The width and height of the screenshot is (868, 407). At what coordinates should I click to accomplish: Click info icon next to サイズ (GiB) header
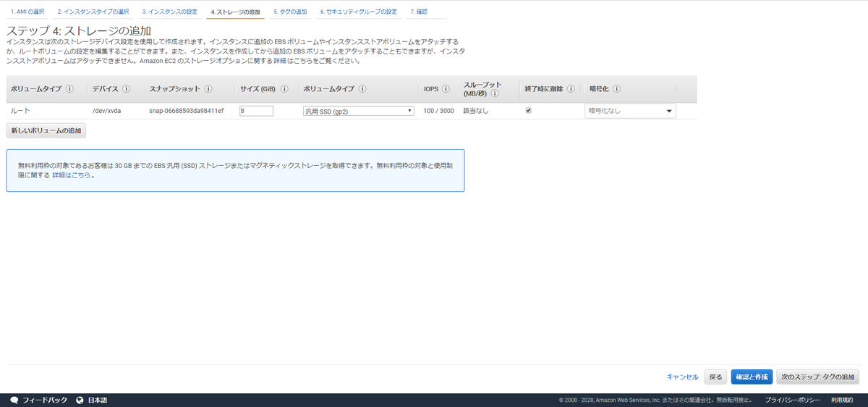pyautogui.click(x=284, y=89)
